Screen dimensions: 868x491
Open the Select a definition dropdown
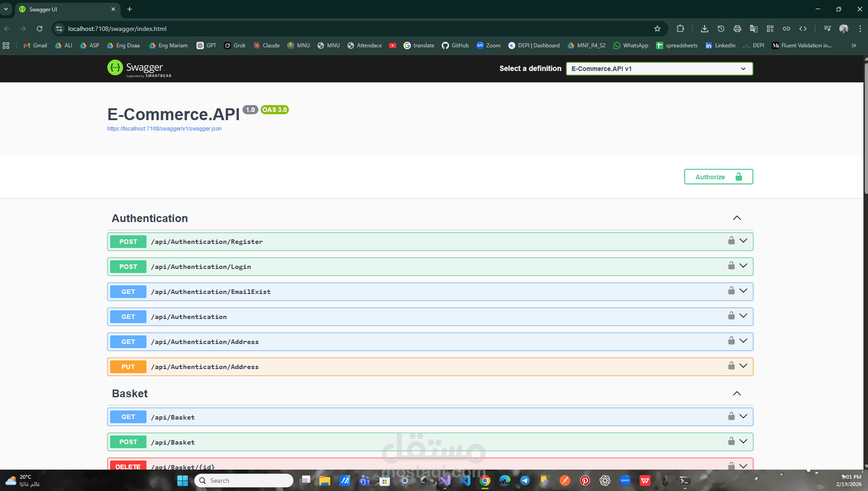(658, 68)
